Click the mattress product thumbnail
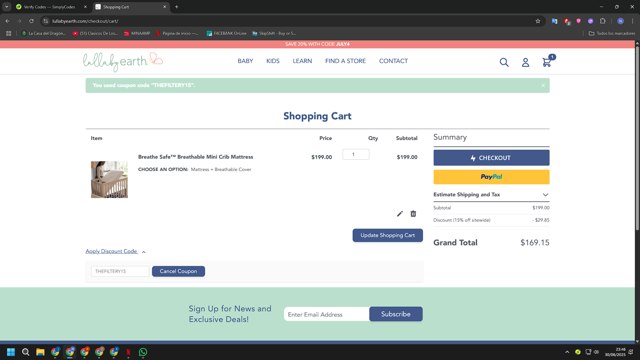Screen dimensions: 640x360 109,180
